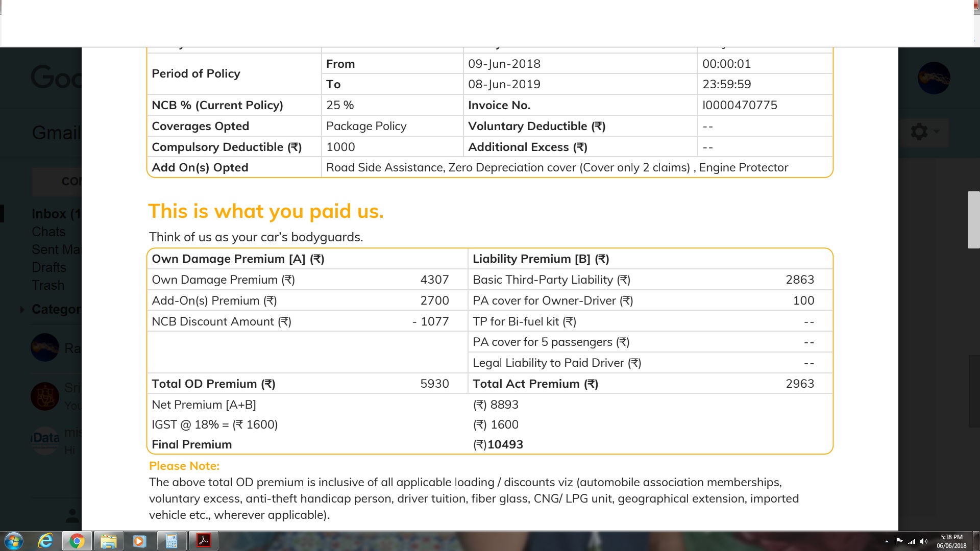
Task: Click the policy start date 09-Jun-2018
Action: 504,64
